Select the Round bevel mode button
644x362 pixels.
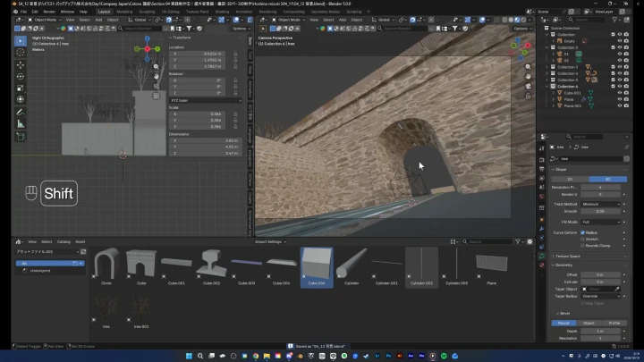[563, 323]
